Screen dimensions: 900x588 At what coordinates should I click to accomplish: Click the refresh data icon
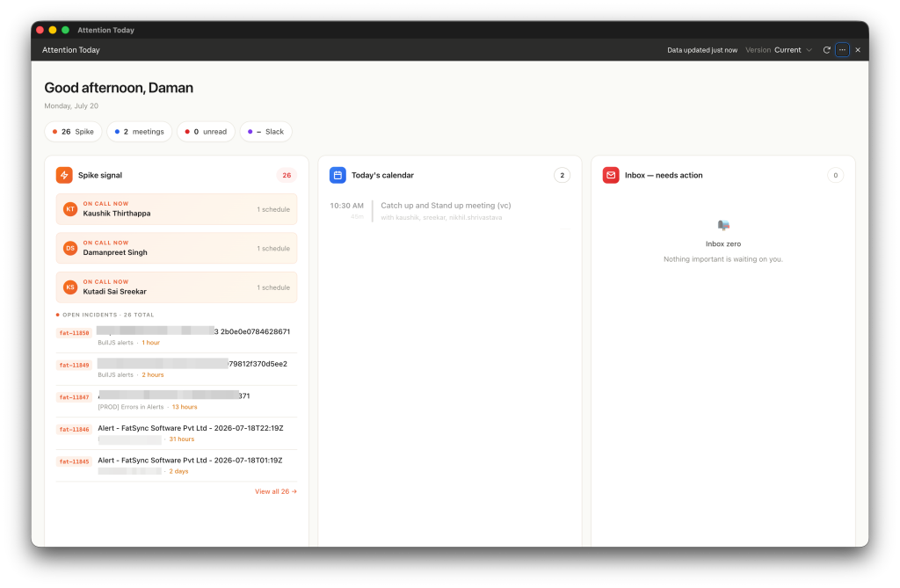(x=826, y=50)
